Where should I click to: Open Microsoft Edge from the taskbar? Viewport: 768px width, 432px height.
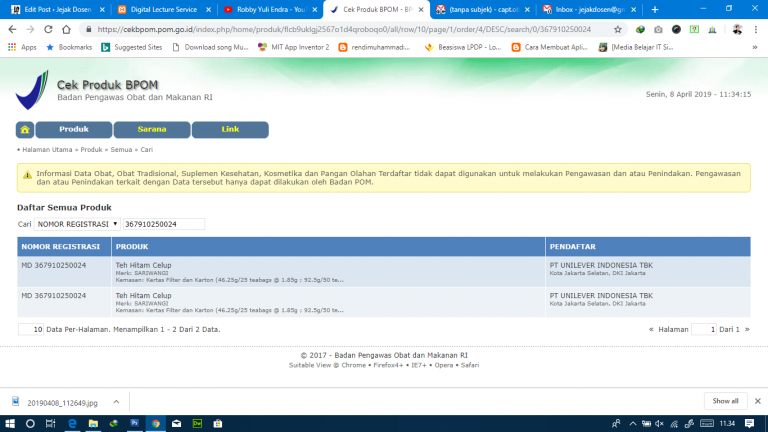[72, 423]
